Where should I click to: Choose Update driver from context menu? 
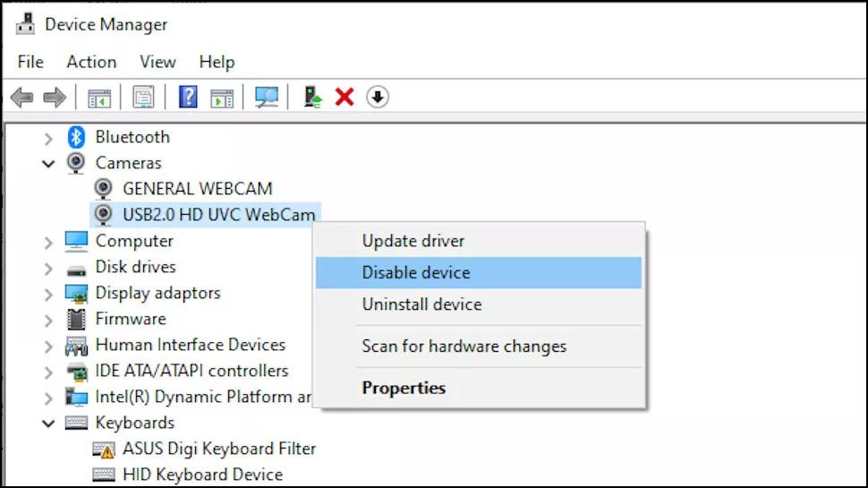pyautogui.click(x=478, y=241)
